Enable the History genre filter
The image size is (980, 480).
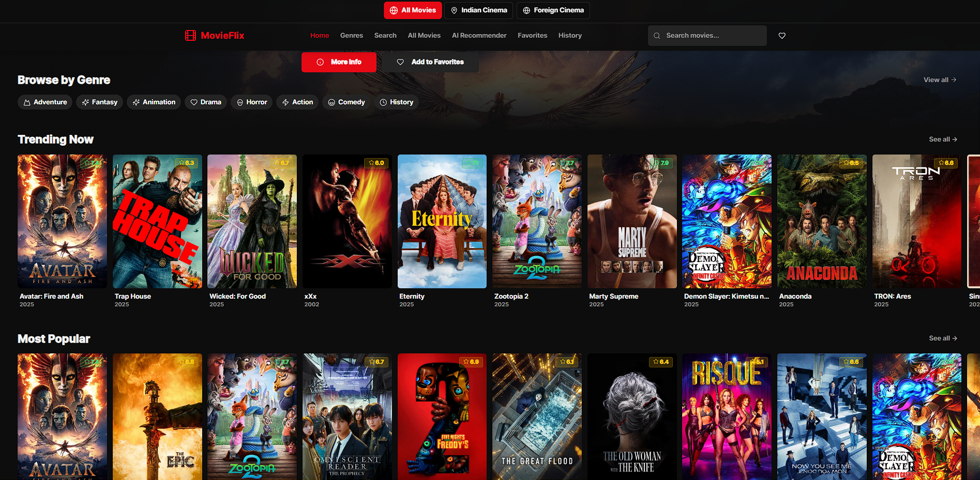click(396, 102)
